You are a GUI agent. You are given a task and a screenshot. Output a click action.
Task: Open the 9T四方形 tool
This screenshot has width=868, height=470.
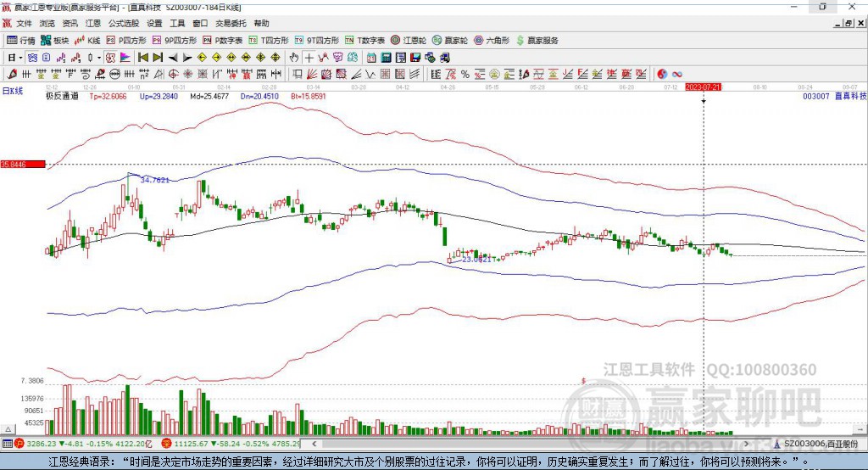click(x=317, y=41)
